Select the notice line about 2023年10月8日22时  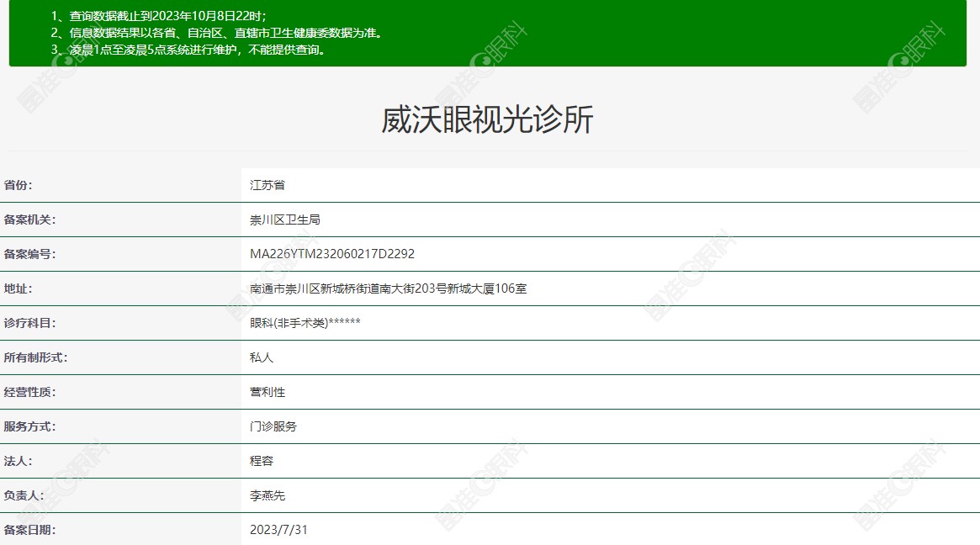click(159, 16)
